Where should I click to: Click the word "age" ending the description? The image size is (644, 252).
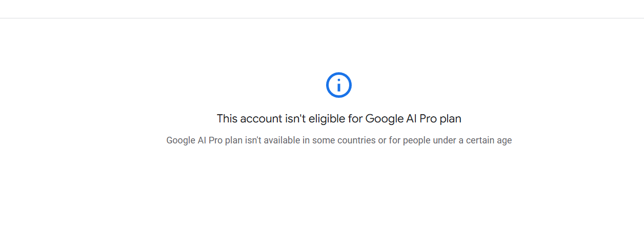(x=505, y=141)
